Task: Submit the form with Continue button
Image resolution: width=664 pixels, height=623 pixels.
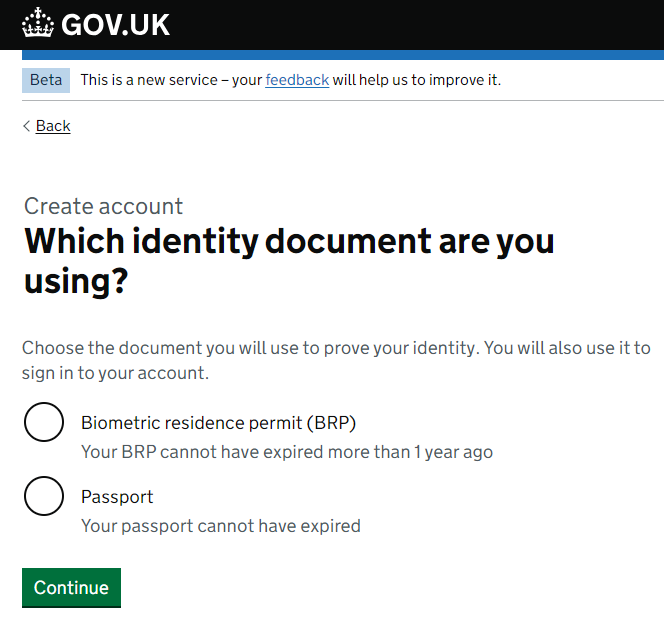Action: [x=71, y=587]
